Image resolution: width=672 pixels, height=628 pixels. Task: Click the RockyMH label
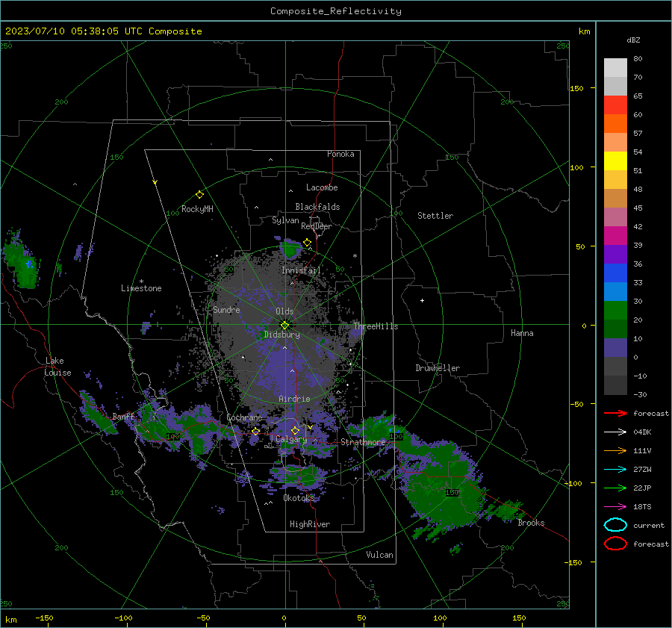click(x=197, y=209)
